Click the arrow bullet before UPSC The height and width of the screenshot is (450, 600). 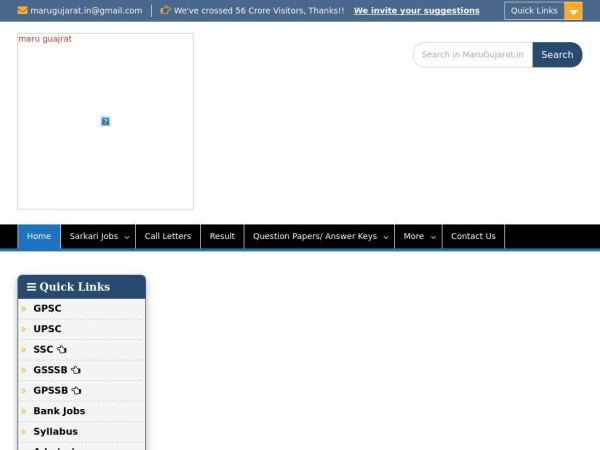[24, 329]
